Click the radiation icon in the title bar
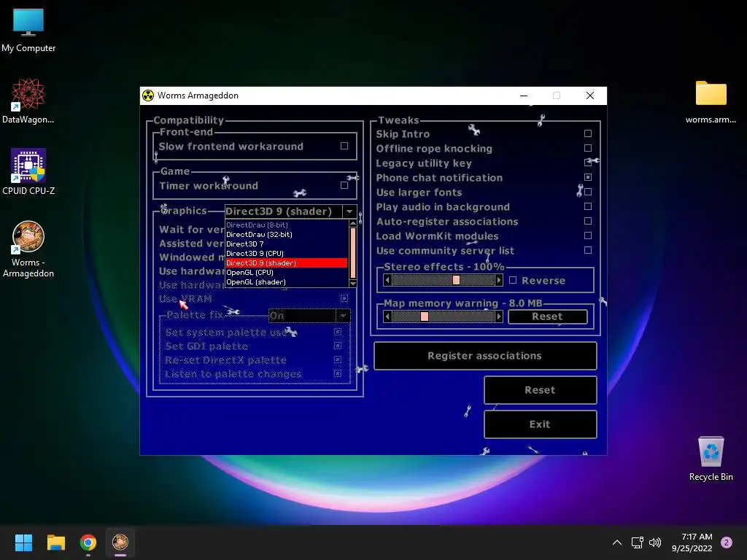Screen dimensions: 747x560 148,96
